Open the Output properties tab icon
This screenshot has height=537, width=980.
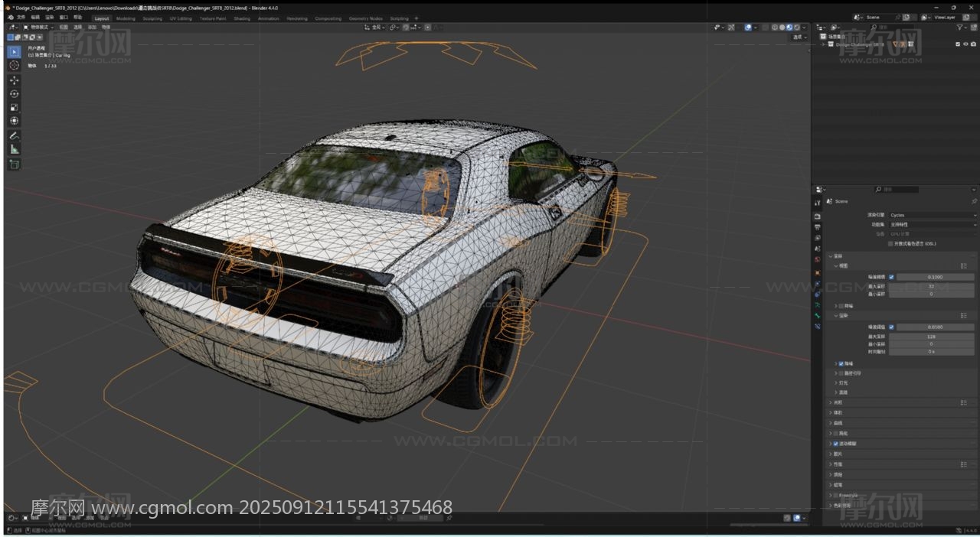click(x=818, y=227)
